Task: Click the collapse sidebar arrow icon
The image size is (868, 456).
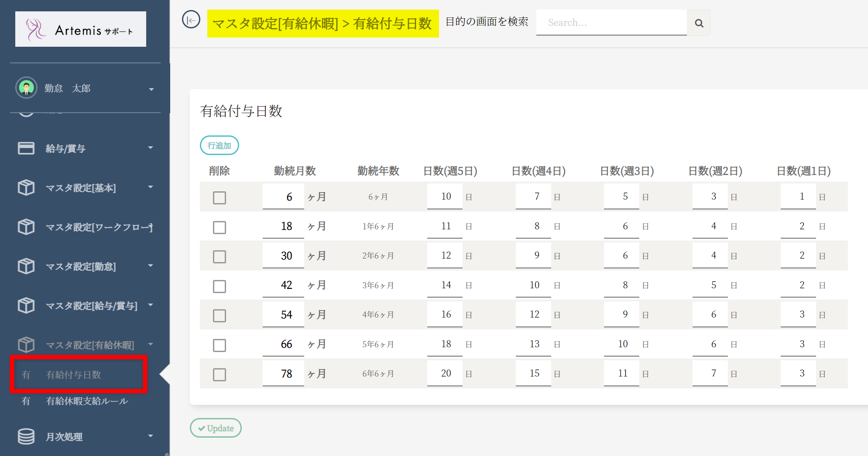Action: pos(191,20)
